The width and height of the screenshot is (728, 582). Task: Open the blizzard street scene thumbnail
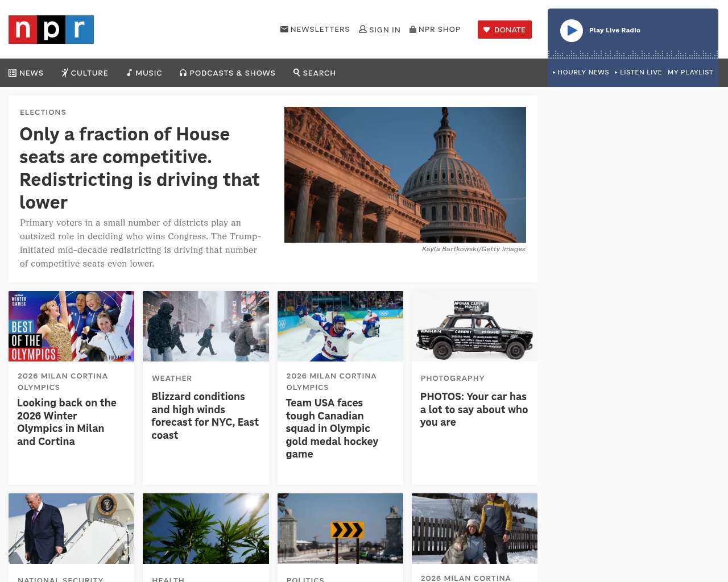(x=206, y=326)
